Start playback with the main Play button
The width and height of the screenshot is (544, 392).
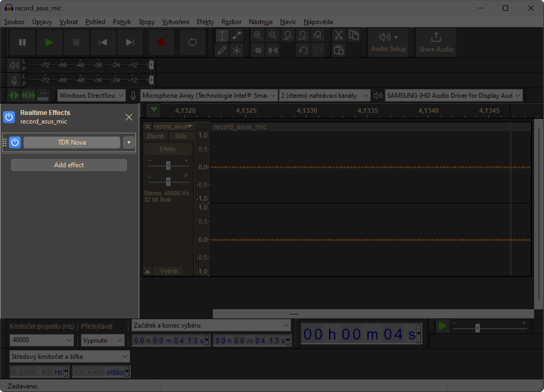pyautogui.click(x=49, y=42)
